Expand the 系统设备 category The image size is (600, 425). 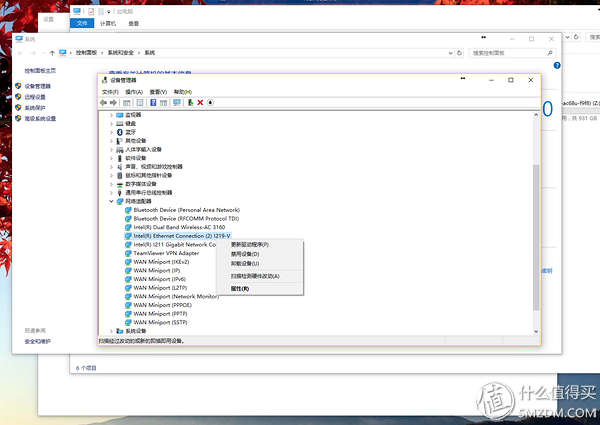[111, 331]
